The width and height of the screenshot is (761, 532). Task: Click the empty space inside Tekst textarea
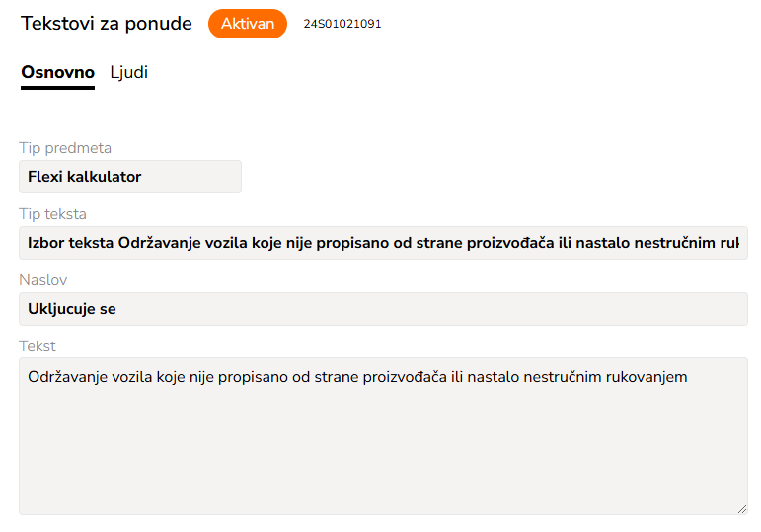tap(383, 454)
